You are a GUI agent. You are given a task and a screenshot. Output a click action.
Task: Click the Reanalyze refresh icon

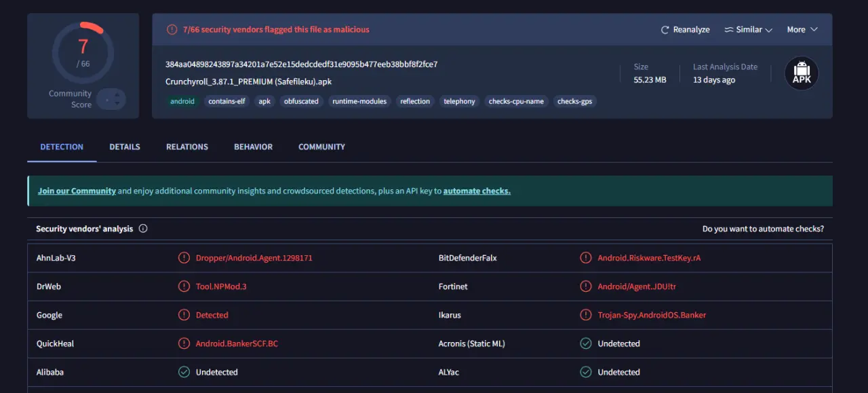665,30
